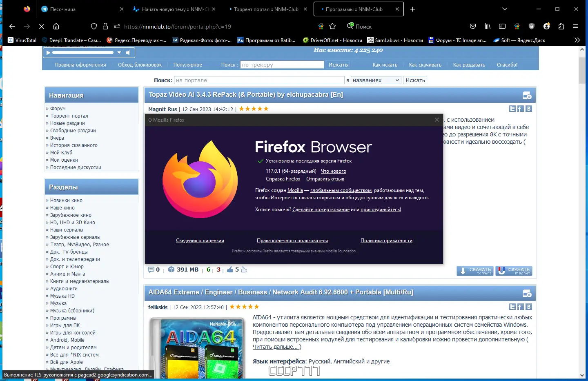The height and width of the screenshot is (381, 588).
Task: Save the page to Pocket
Action: [x=473, y=27]
